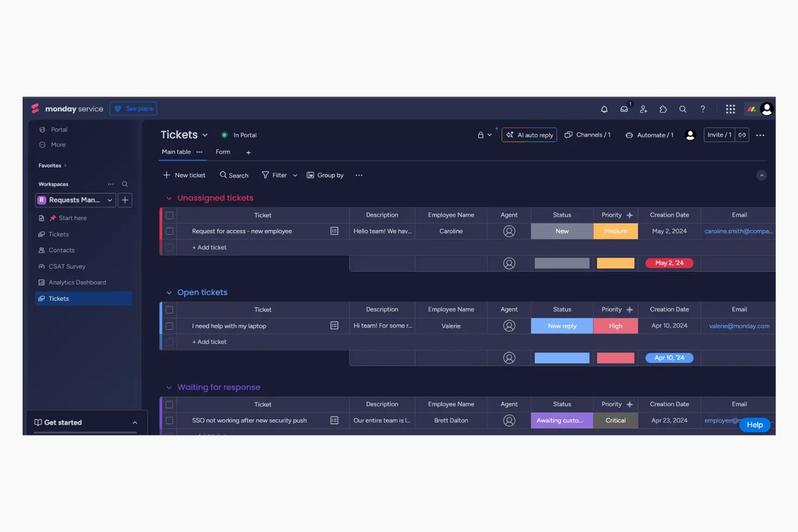This screenshot has height=532, width=798.
Task: Click the New ticket button
Action: coord(184,175)
